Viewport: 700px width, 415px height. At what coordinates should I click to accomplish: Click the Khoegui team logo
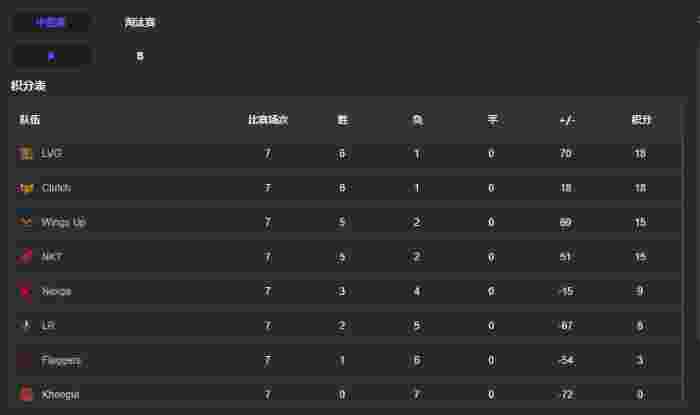click(x=26, y=394)
